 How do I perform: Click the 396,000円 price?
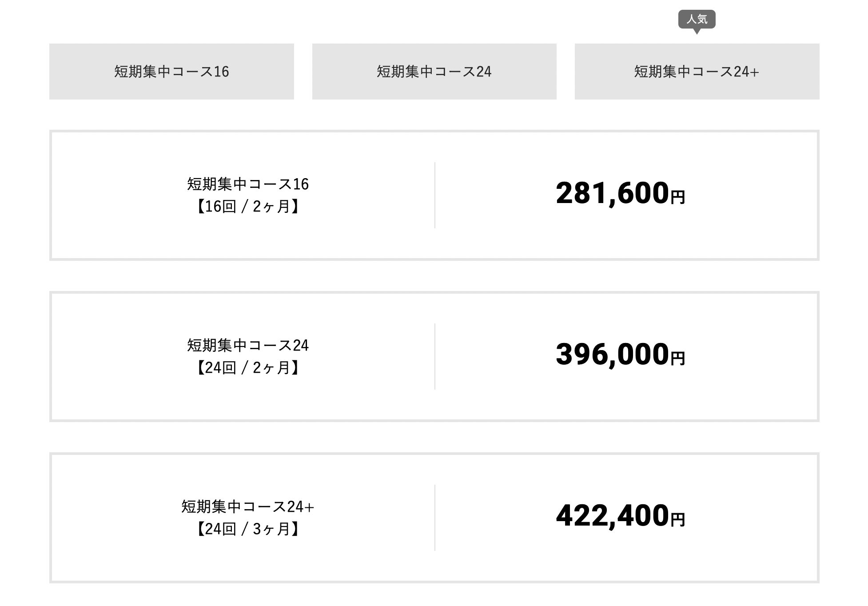620,355
